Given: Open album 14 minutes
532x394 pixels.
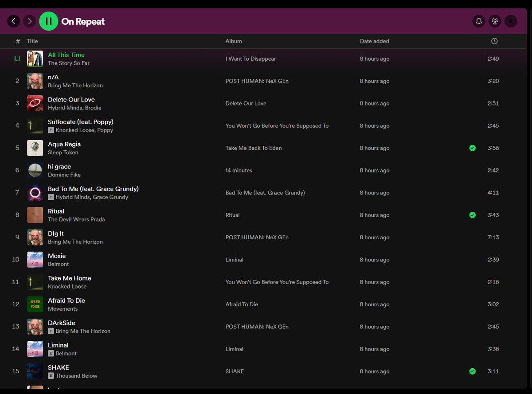Looking at the screenshot, I should point(239,170).
